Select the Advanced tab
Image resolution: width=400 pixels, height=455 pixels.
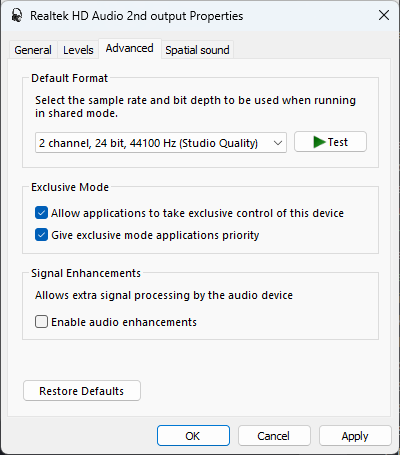point(130,48)
